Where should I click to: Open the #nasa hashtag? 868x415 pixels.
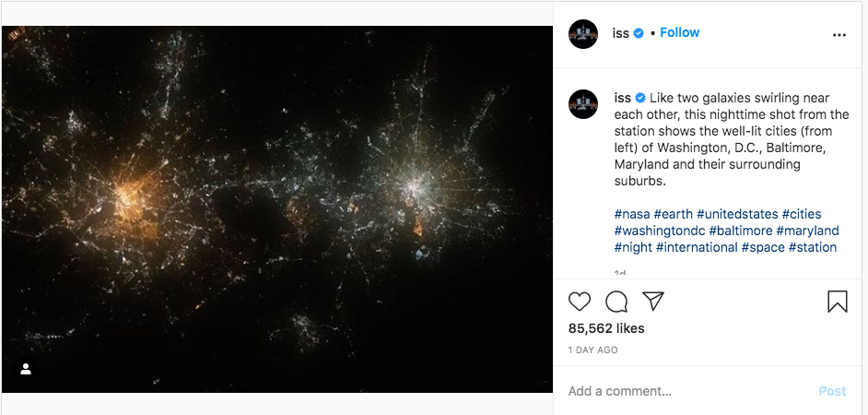[x=632, y=214]
